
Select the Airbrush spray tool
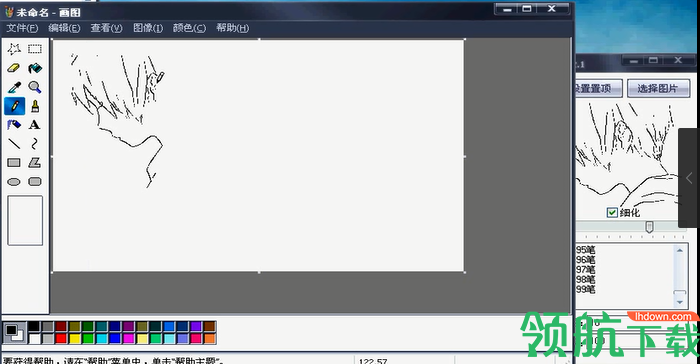tap(14, 125)
